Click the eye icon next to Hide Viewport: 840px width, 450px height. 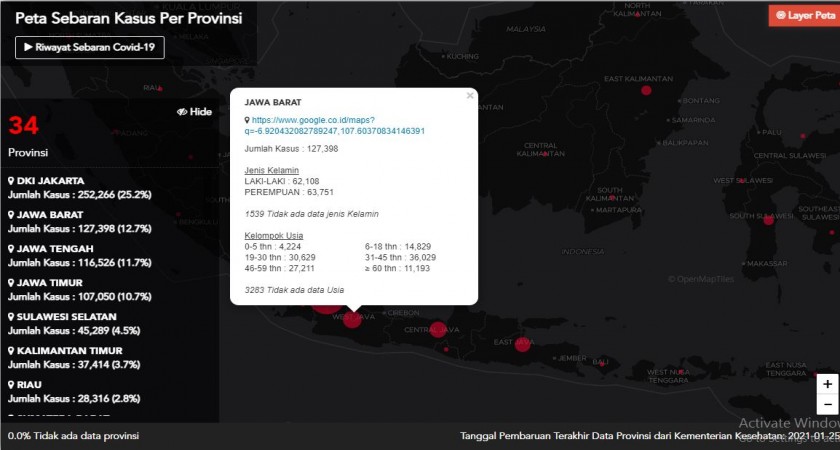click(182, 112)
